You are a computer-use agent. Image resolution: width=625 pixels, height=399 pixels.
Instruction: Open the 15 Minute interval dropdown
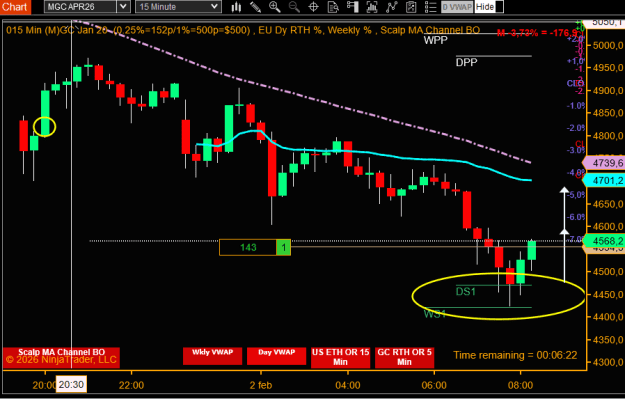179,7
